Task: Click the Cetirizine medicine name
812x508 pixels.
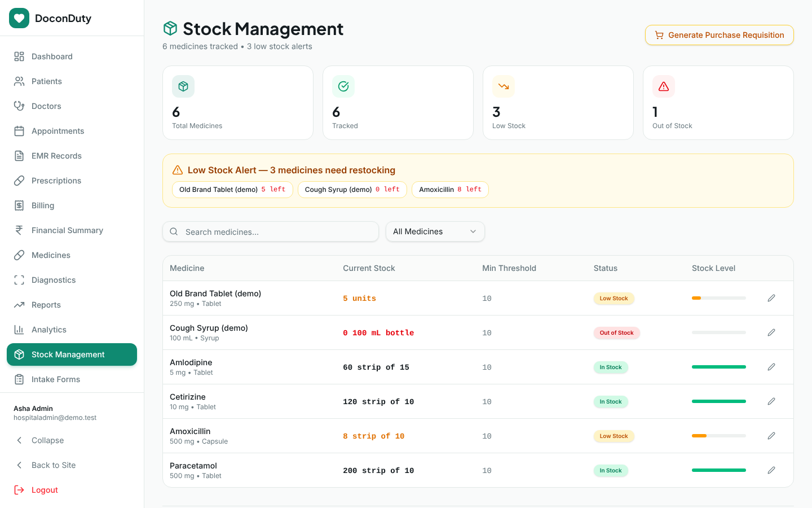Action: (188, 397)
